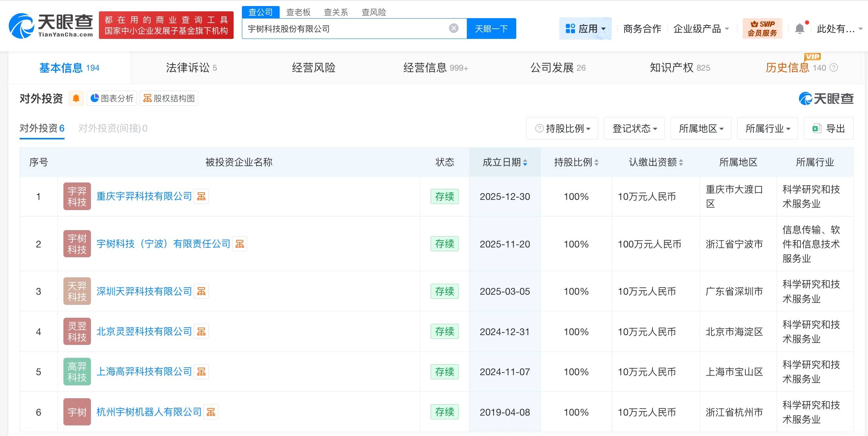Screen dimensions: 868x436
Task: Switch to 查老板 search tab
Action: 298,12
